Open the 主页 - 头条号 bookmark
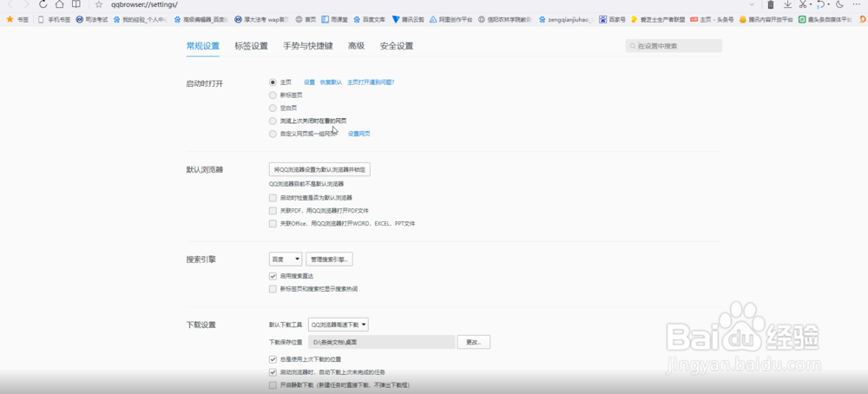Screen dimensions: 868x394 (712, 19)
